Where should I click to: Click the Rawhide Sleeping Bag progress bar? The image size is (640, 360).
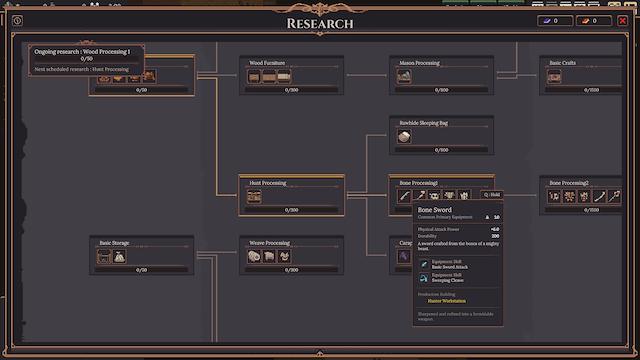[x=441, y=150]
